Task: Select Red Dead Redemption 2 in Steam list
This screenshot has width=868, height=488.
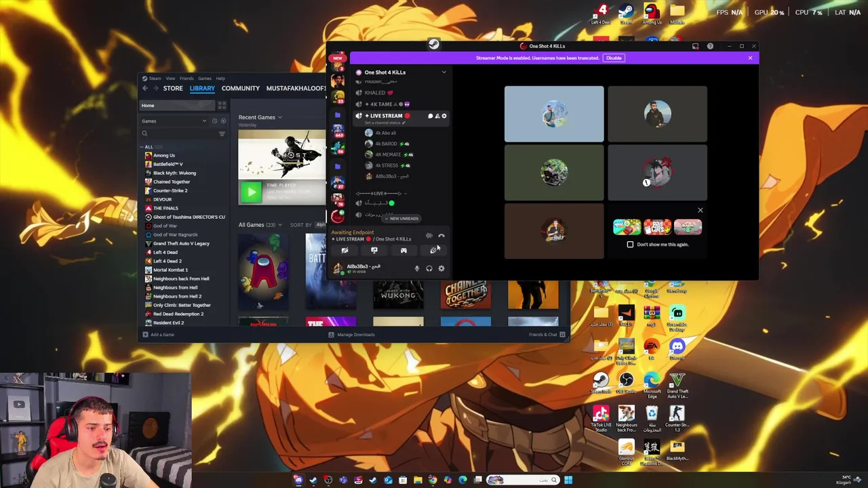Action: pos(178,314)
